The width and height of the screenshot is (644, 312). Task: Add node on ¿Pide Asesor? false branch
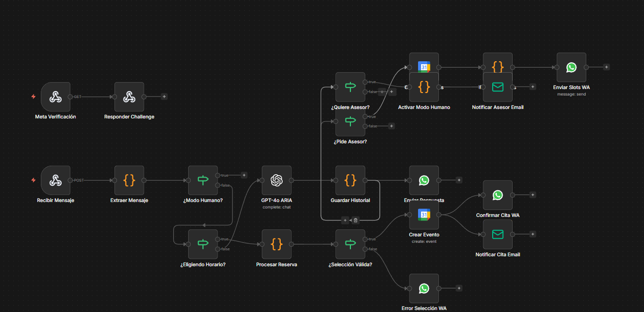pos(391,126)
